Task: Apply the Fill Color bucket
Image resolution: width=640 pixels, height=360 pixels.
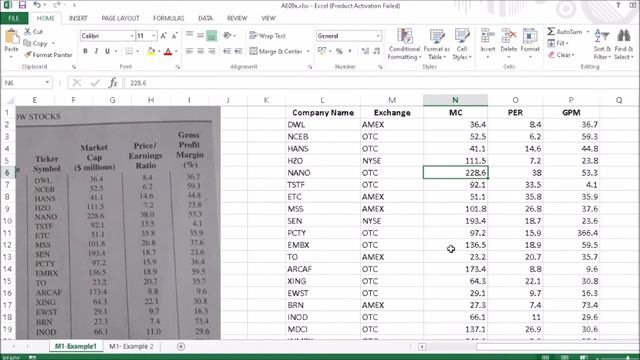Action: (151, 51)
